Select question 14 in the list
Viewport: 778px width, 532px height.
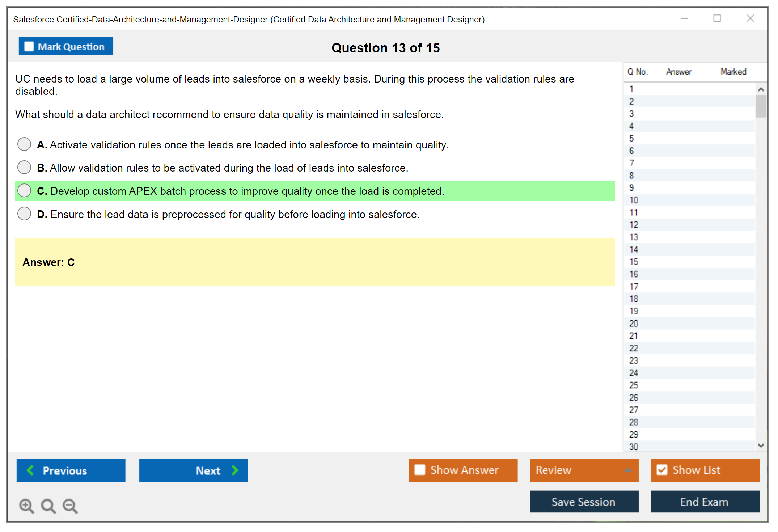(634, 249)
